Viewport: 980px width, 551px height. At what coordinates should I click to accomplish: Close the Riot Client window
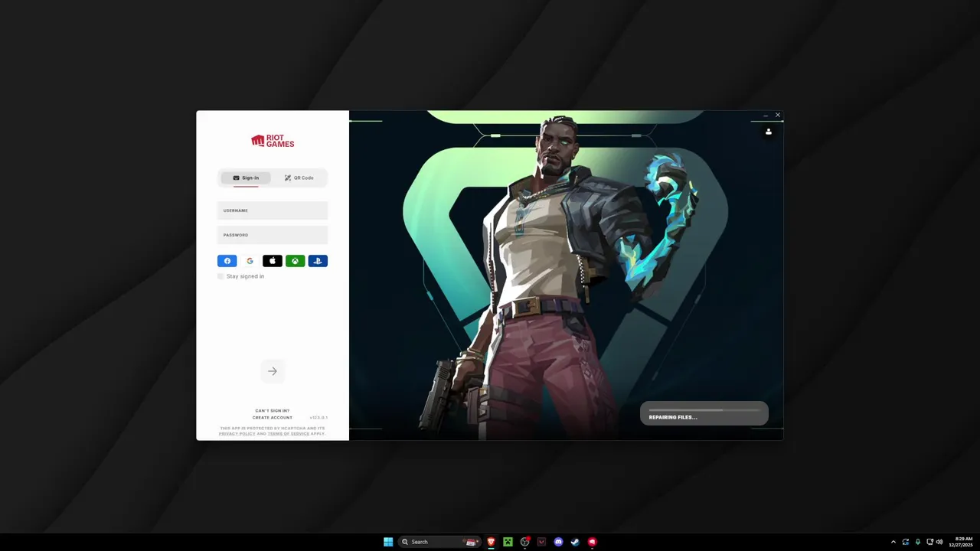point(778,116)
